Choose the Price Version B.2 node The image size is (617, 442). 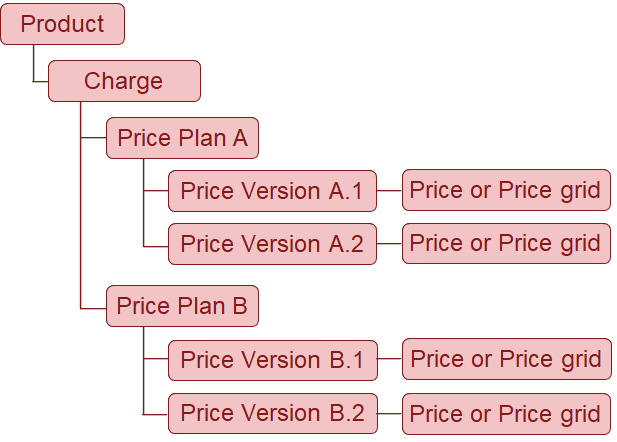tap(273, 413)
